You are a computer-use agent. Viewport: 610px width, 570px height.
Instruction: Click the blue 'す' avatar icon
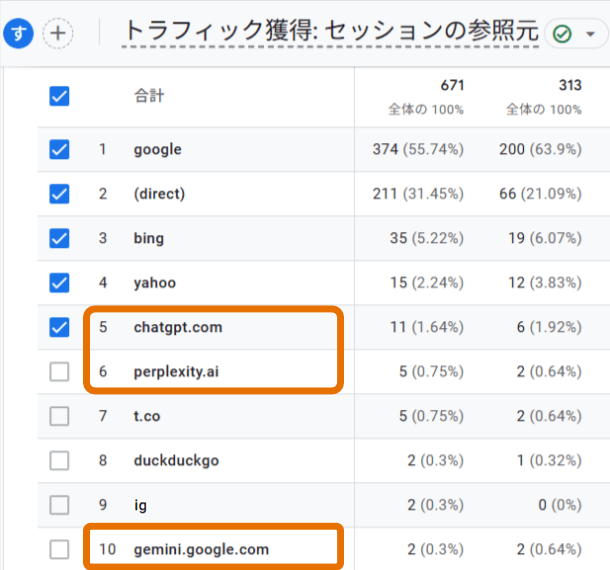click(x=19, y=33)
